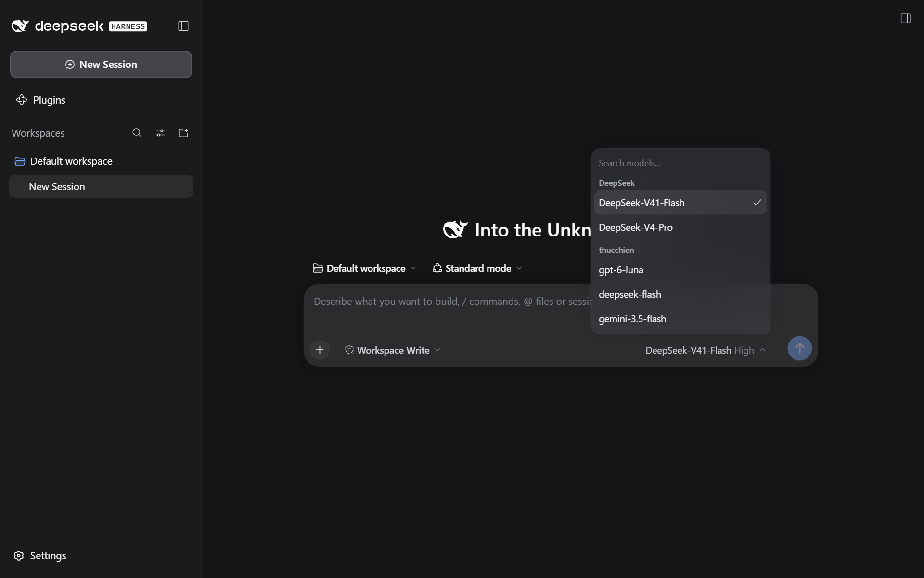Image resolution: width=924 pixels, height=578 pixels.
Task: Click the prompt description text box
Action: coord(452,308)
